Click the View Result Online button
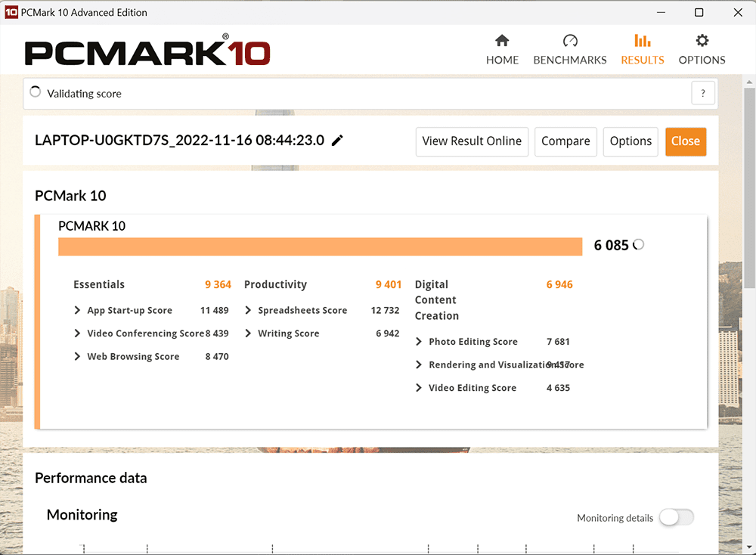The image size is (756, 555). tap(472, 141)
